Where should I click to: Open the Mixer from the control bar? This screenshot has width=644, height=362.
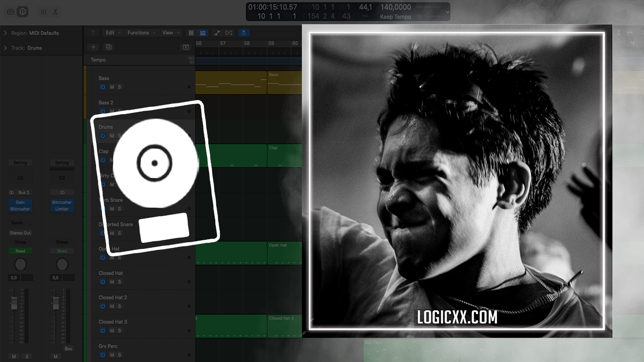click(44, 12)
